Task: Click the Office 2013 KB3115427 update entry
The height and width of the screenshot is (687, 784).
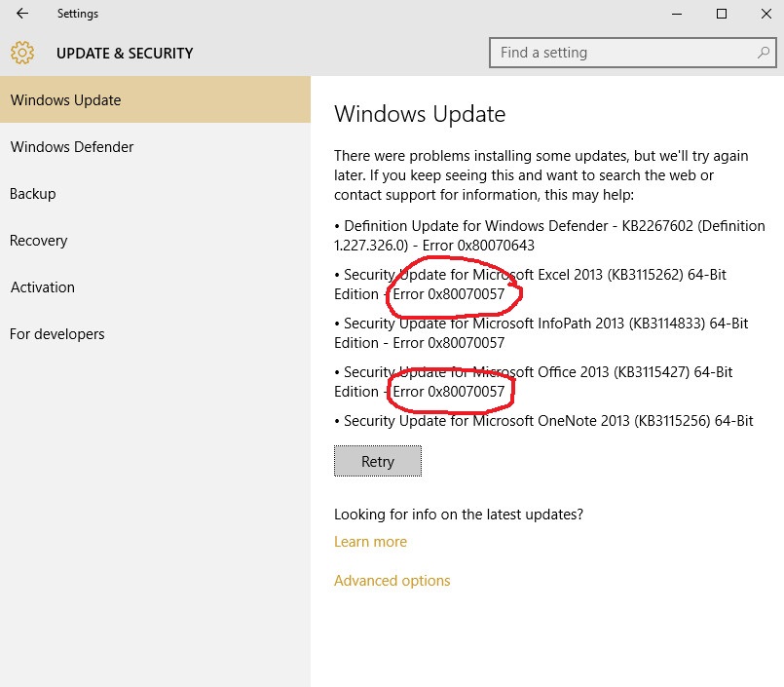Action: [533, 381]
